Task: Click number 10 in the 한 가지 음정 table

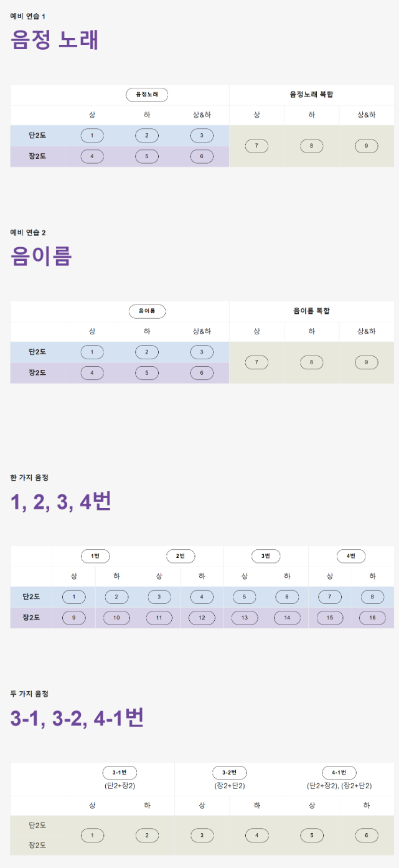Action: click(x=116, y=618)
